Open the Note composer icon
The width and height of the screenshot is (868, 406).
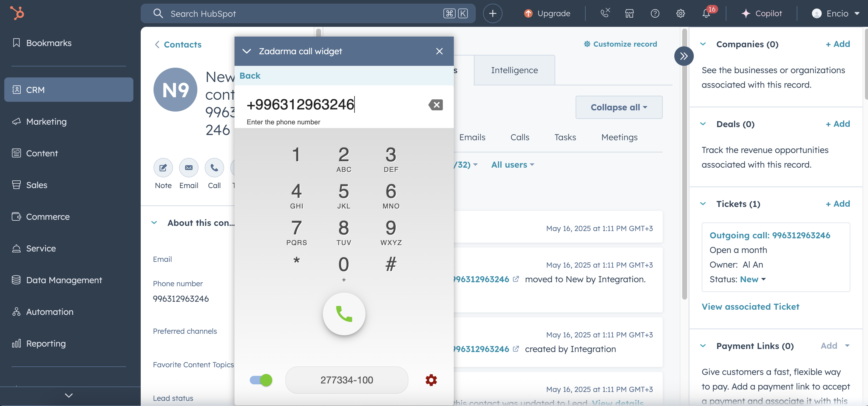(163, 168)
